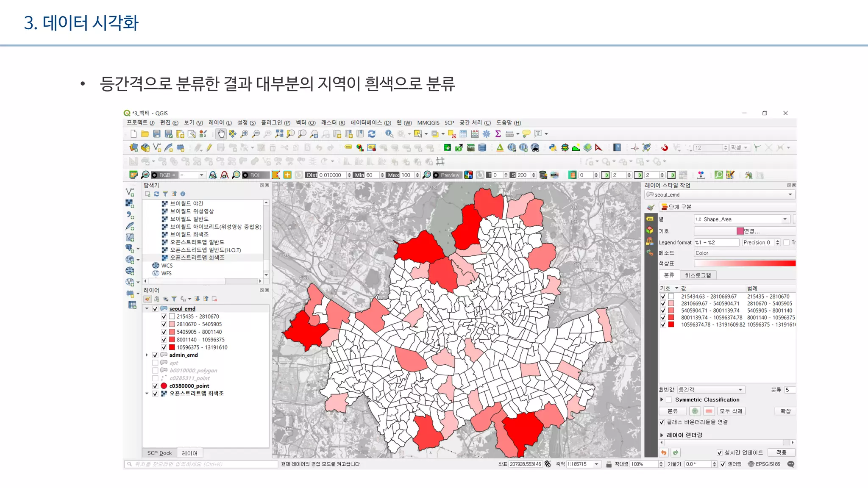This screenshot has height=488, width=868.
Task: Click the 모두 삭제 button
Action: [x=731, y=411]
